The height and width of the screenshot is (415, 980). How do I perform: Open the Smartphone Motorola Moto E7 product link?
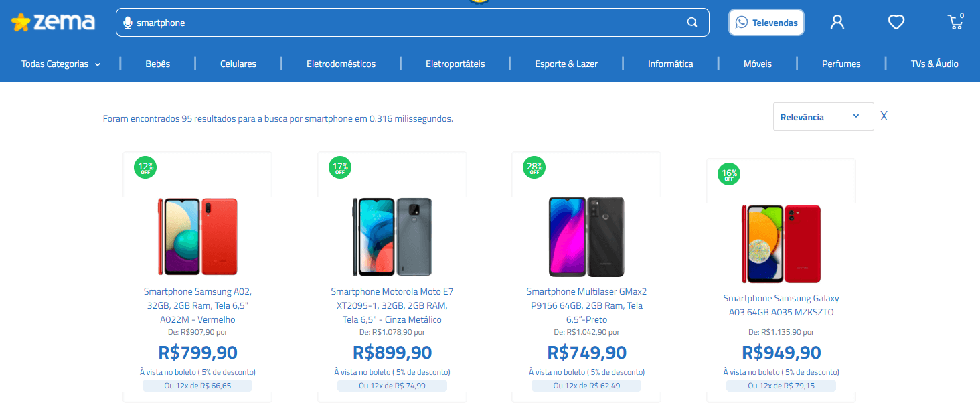click(x=392, y=305)
